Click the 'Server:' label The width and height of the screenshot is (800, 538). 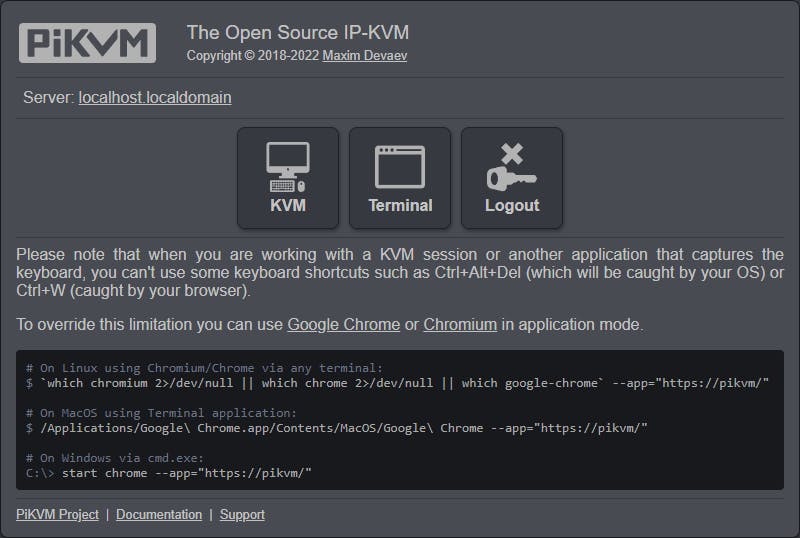click(x=49, y=97)
